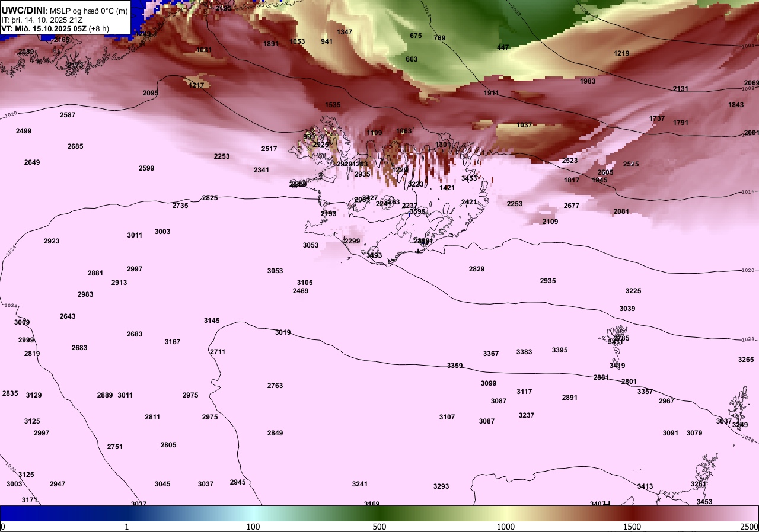Select the 'IT: þri. 14. 10. 2025 21Z' init time text
Image resolution: width=759 pixels, height=532 pixels.
pos(42,20)
